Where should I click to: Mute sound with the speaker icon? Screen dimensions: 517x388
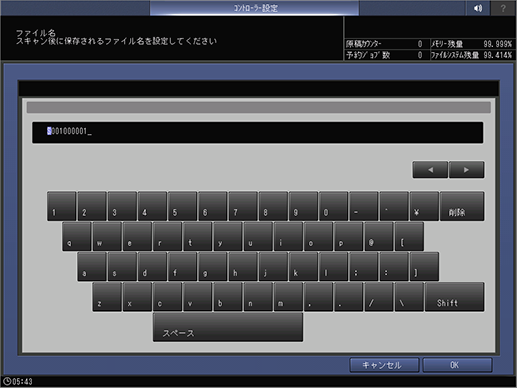coord(478,8)
